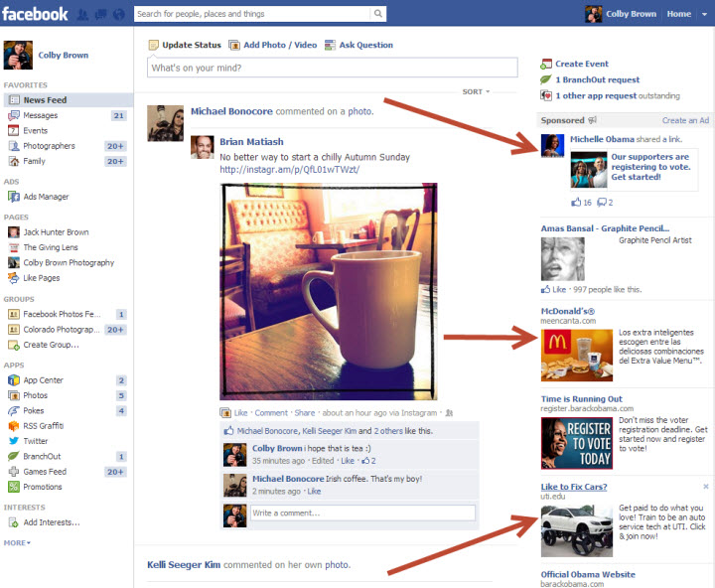Click the thumbs-up count on Michelle Obama ad
715x588 pixels.
tap(581, 202)
